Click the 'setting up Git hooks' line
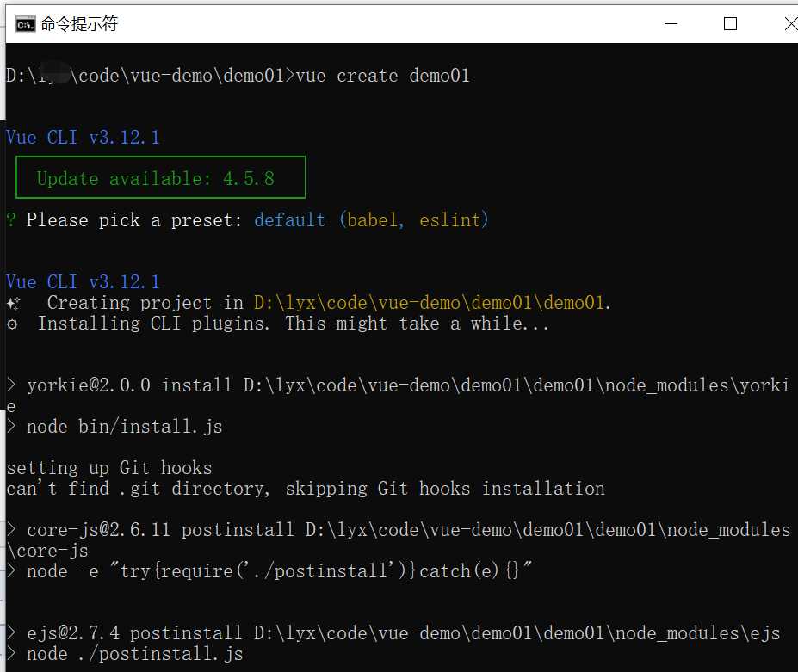 pos(109,467)
